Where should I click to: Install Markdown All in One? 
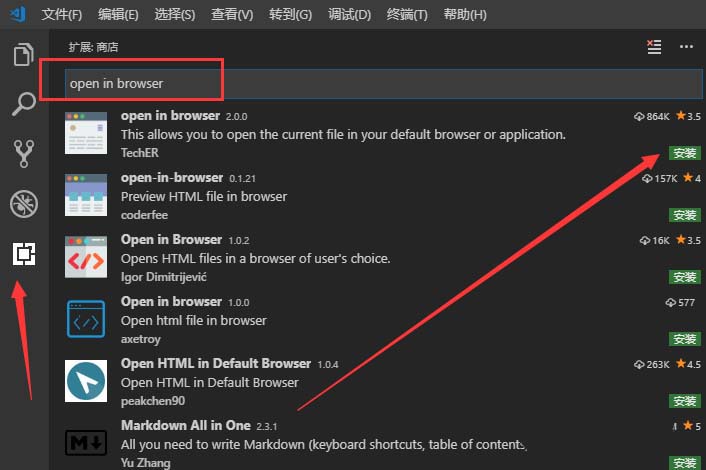pos(684,463)
